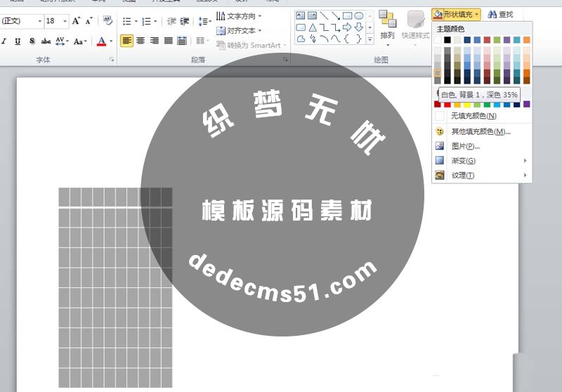This screenshot has height=392, width=562.
Task: Open the line spacing dropdown
Action: 204,22
